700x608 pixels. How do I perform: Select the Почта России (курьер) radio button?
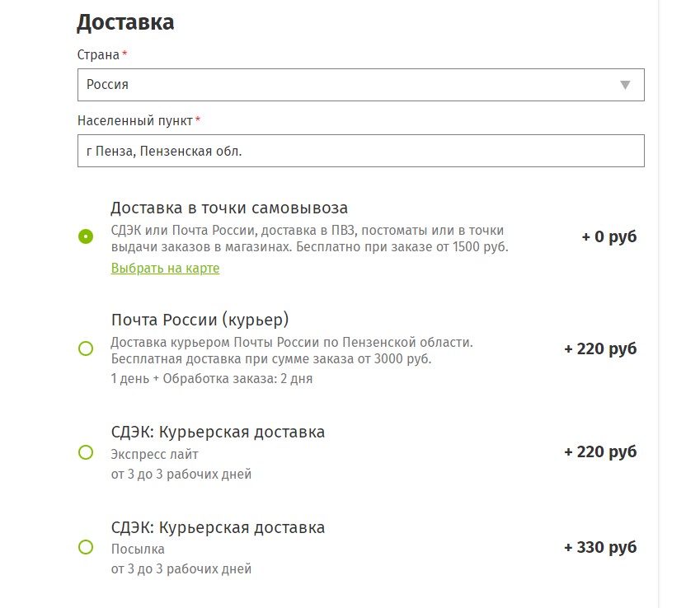86,348
